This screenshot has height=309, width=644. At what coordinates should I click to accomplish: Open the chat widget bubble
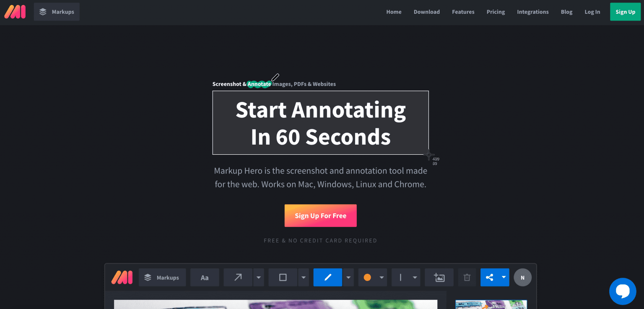pos(623,291)
